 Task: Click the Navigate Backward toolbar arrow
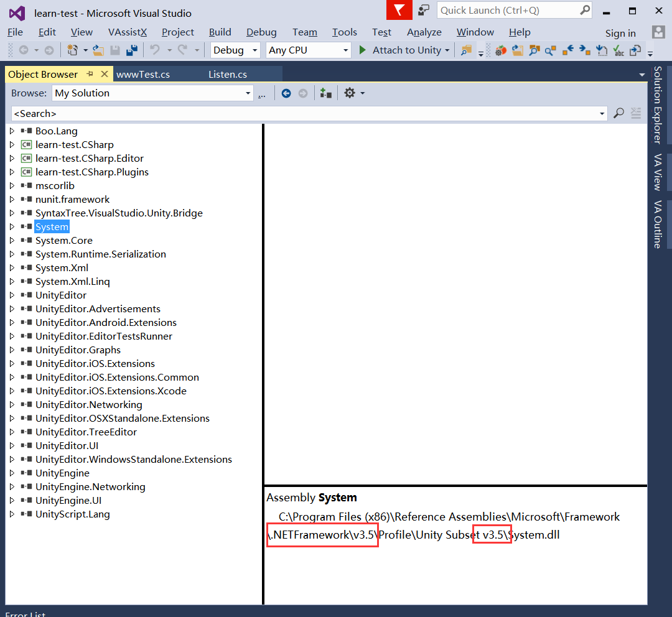(x=24, y=50)
